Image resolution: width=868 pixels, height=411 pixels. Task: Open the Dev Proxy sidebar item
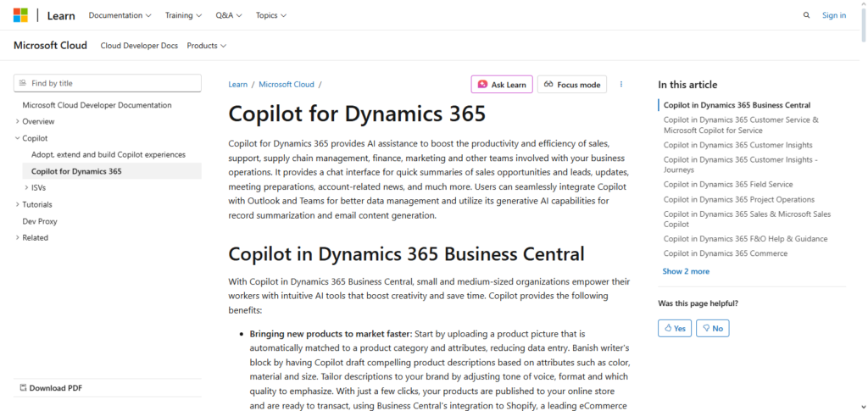click(x=40, y=221)
